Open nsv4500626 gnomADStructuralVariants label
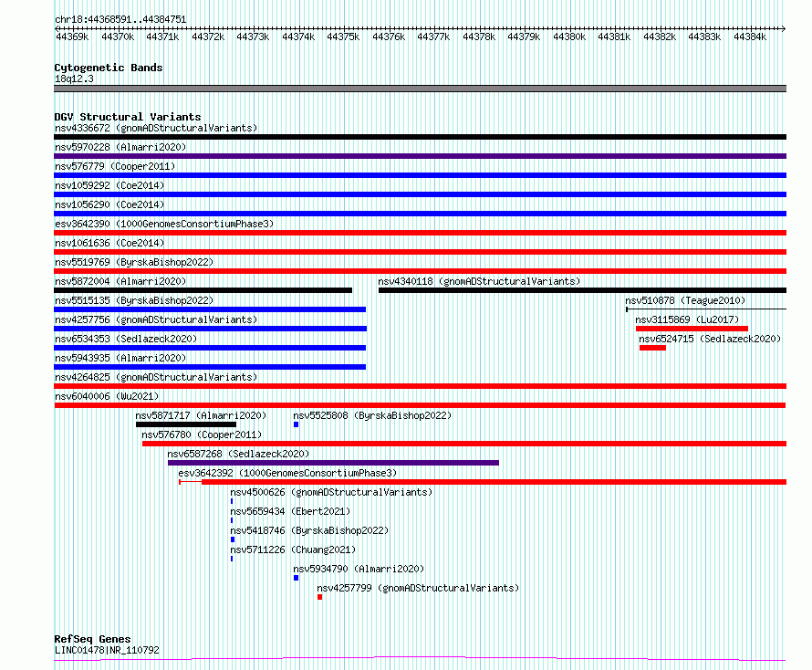 (331, 492)
